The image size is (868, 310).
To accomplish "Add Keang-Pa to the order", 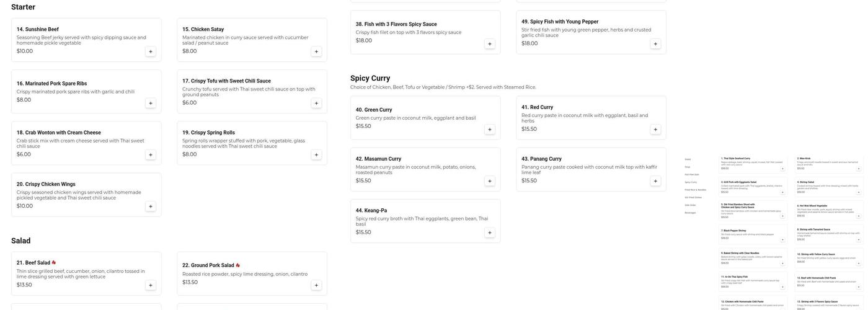I will point(489,233).
